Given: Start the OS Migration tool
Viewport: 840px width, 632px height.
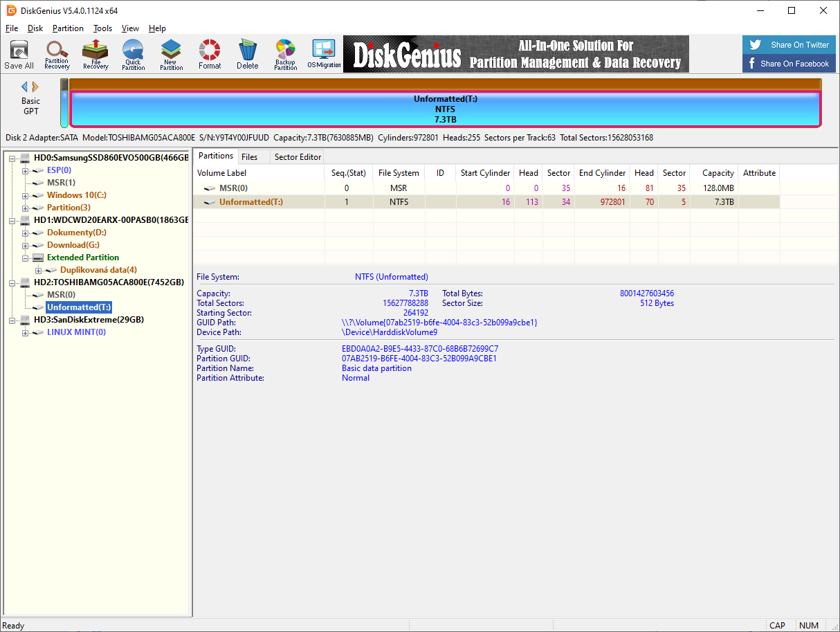Looking at the screenshot, I should 324,54.
